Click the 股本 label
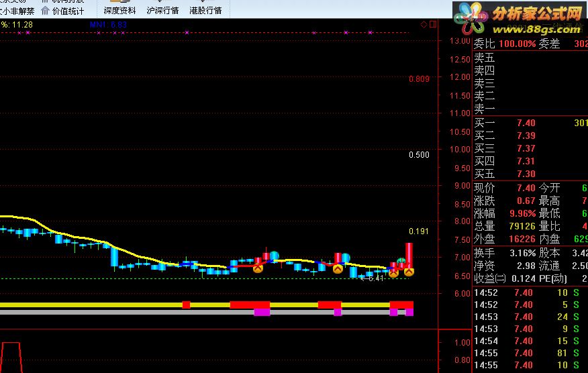 point(549,253)
